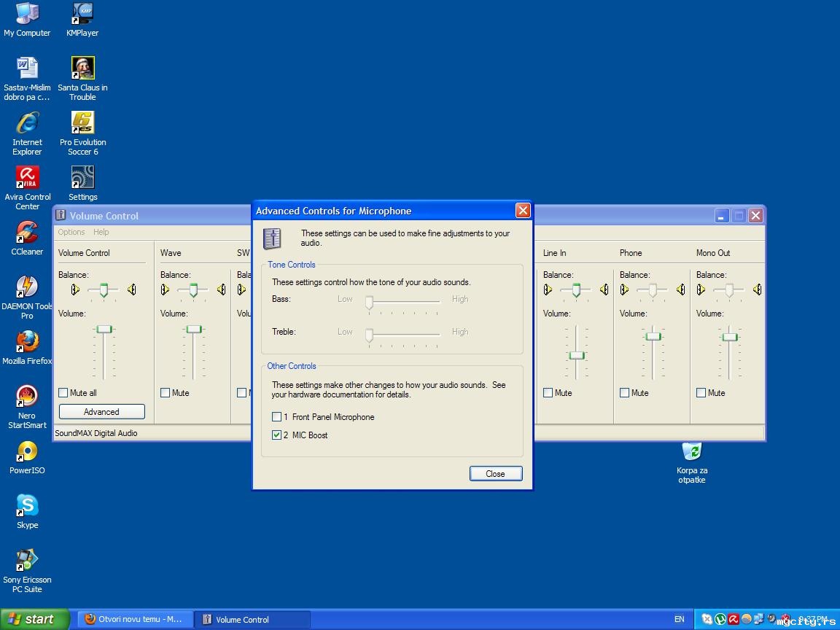Open Avira Control Center desktop icon
The width and height of the screenshot is (840, 630).
click(27, 178)
